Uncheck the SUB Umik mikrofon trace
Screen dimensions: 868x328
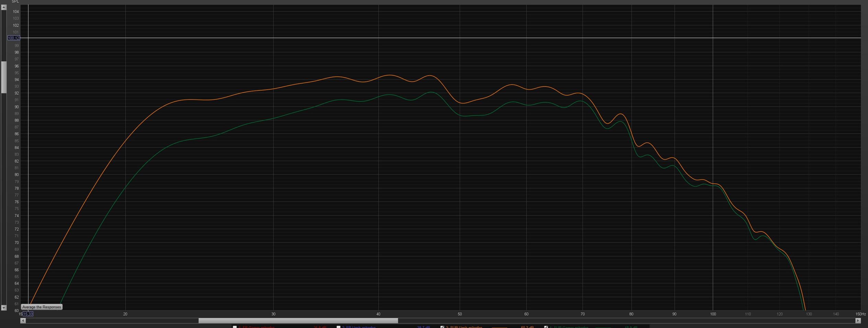[x=442, y=327]
